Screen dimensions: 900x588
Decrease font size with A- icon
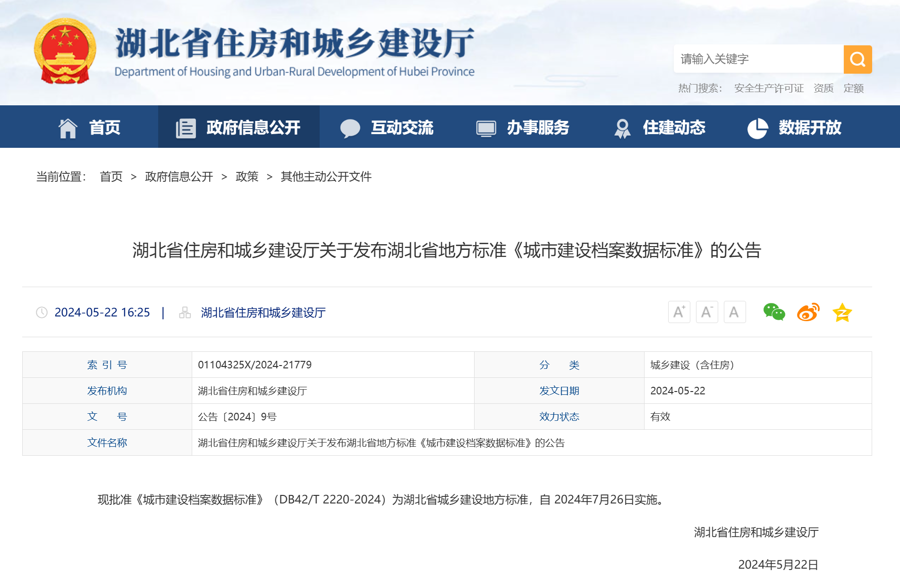(706, 312)
